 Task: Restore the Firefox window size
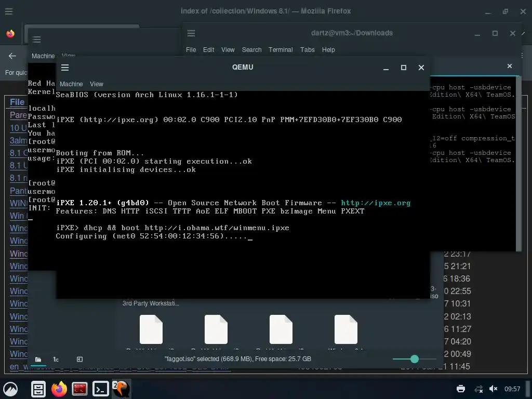point(506,11)
